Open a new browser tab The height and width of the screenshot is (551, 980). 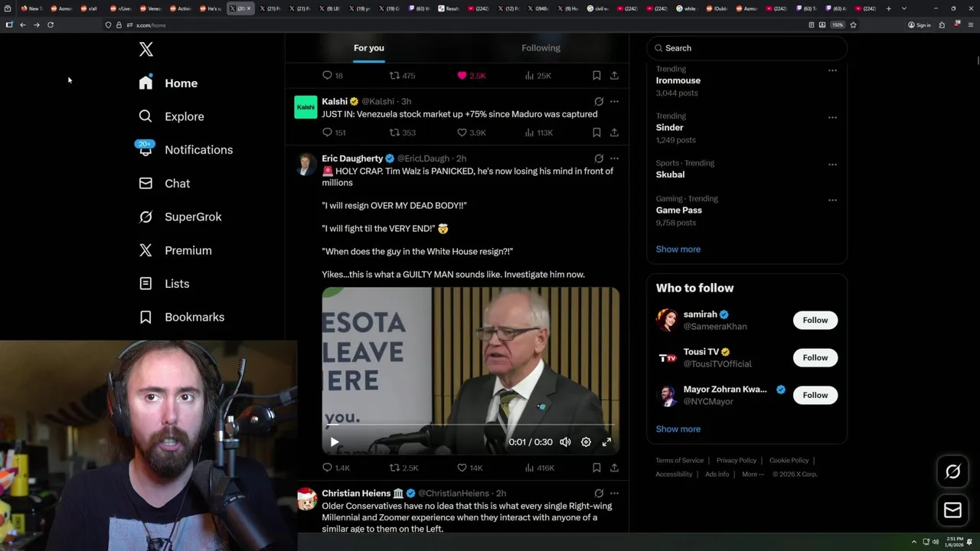point(889,8)
